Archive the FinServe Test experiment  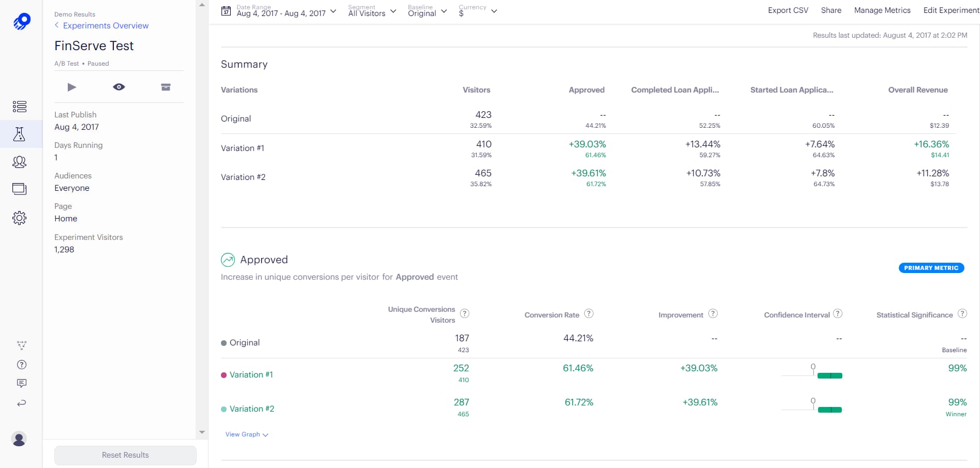(x=166, y=87)
